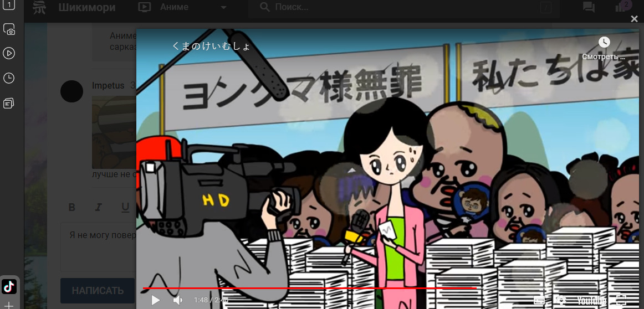Click the red video progress bar
This screenshot has height=309, width=644.
[309, 289]
